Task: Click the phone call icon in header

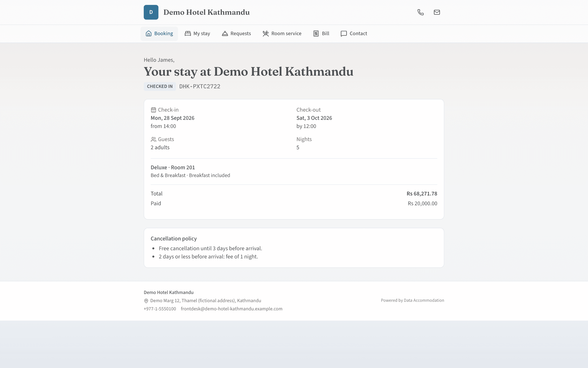Action: coord(421,12)
